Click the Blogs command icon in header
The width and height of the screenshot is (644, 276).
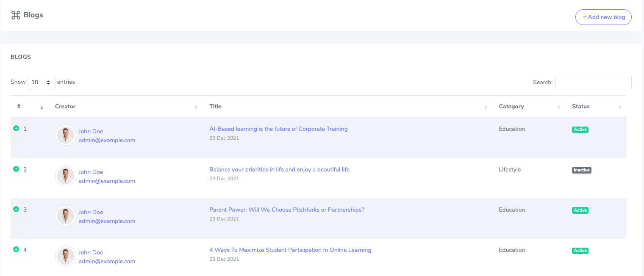(x=16, y=15)
